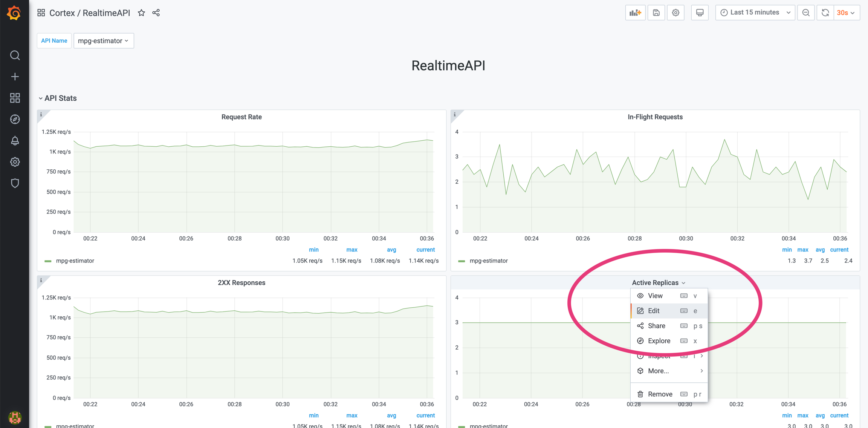This screenshot has height=428, width=868.
Task: Open the sidebar search icon
Action: coord(15,55)
